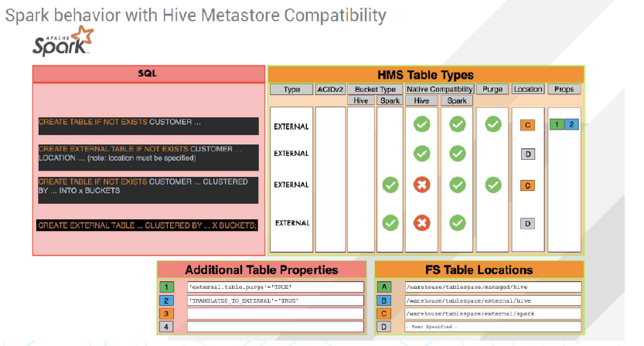Select the HMS Table Types header
The image size is (644, 346).
425,75
